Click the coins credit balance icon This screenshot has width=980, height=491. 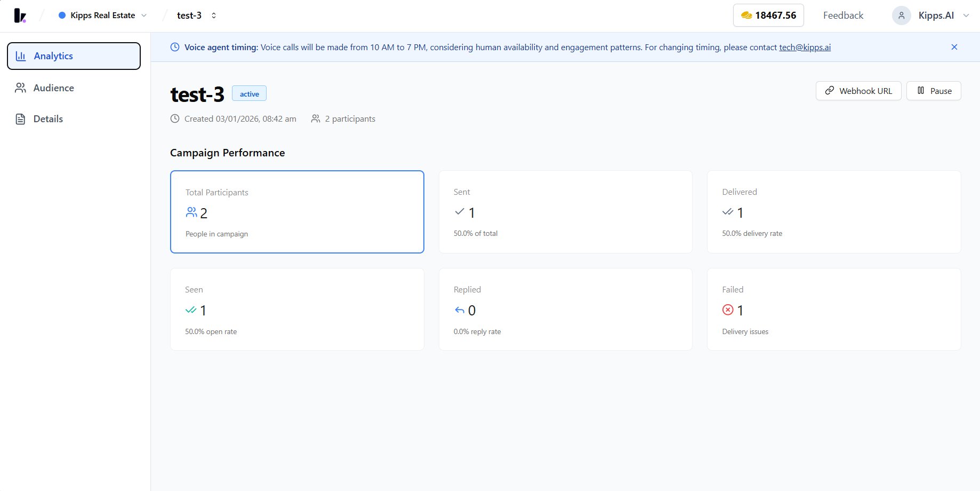coord(746,15)
